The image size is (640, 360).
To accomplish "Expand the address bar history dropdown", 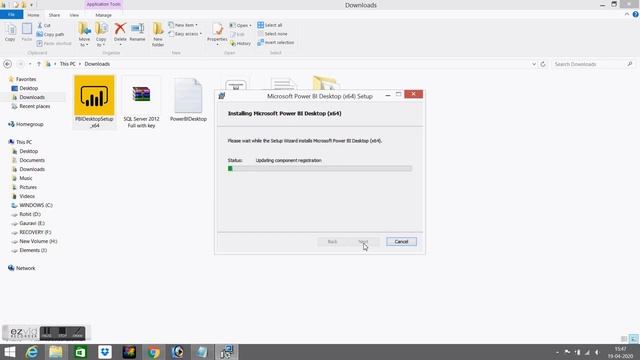I will [534, 64].
